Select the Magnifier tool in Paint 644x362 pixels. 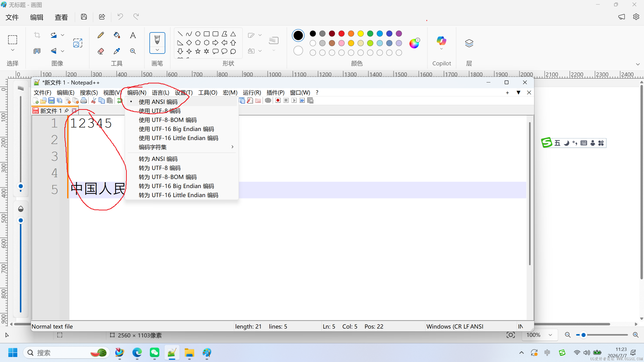coord(133,51)
